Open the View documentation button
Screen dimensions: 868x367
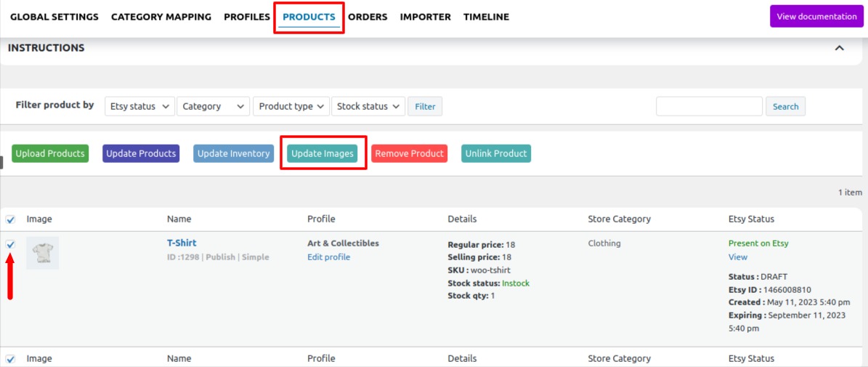pyautogui.click(x=816, y=17)
